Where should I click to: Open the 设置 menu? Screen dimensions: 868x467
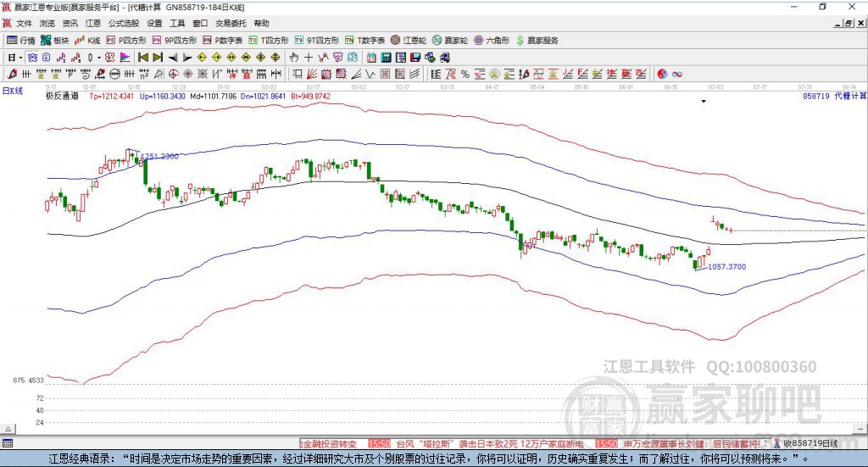[154, 23]
